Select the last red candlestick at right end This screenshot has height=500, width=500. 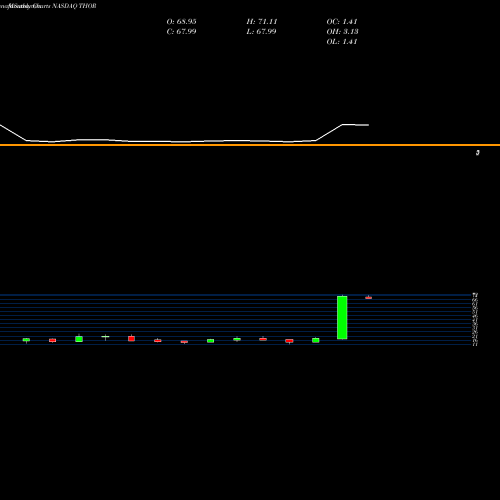click(368, 297)
